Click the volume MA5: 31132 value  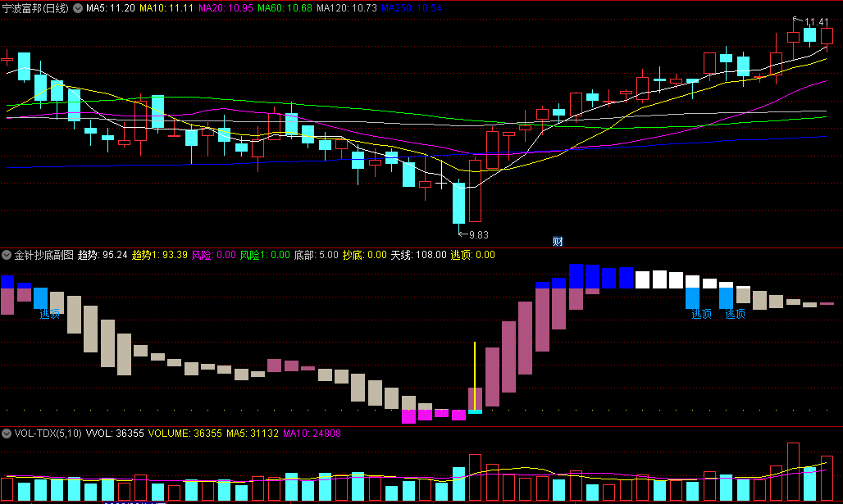pos(252,433)
